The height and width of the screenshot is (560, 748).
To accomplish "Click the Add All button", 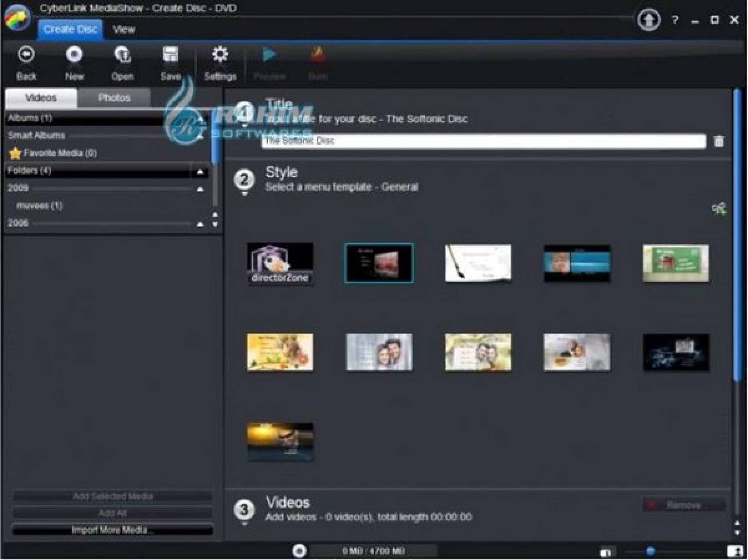I will pos(113,513).
